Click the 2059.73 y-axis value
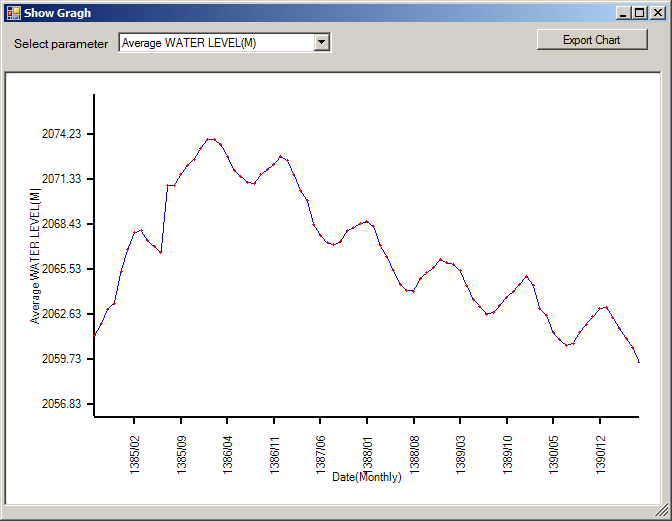 61,359
